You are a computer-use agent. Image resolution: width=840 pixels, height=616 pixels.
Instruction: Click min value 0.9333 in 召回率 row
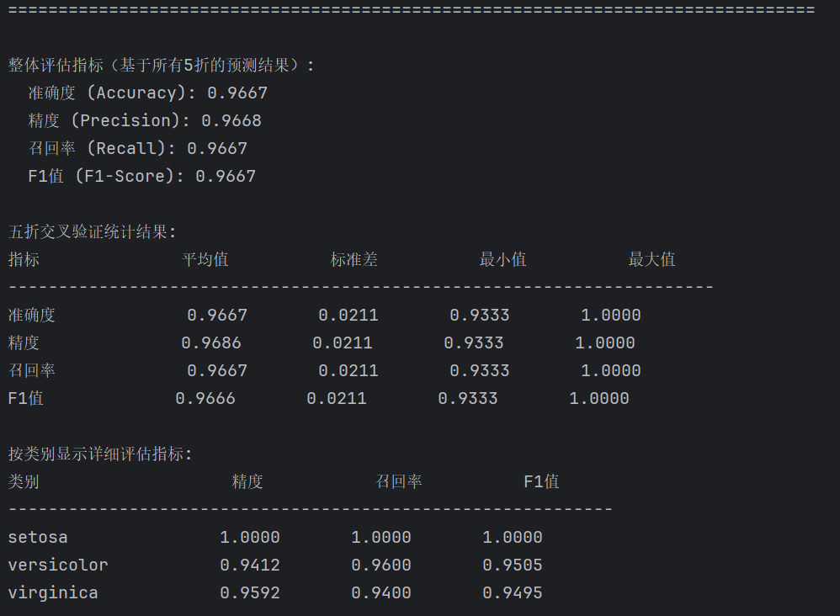tap(480, 371)
